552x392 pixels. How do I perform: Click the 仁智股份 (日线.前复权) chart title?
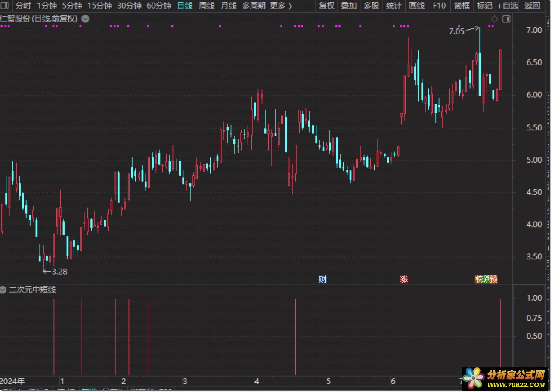coord(39,19)
